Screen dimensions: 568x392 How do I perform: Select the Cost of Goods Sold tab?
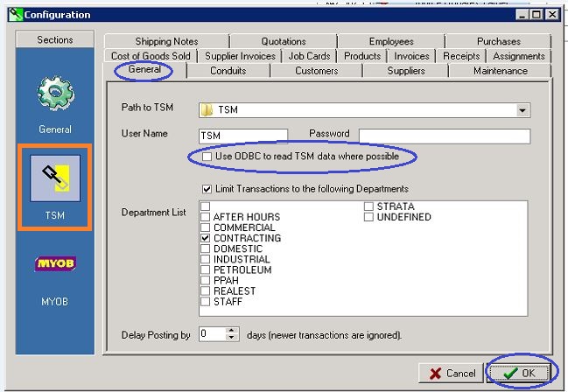click(151, 56)
